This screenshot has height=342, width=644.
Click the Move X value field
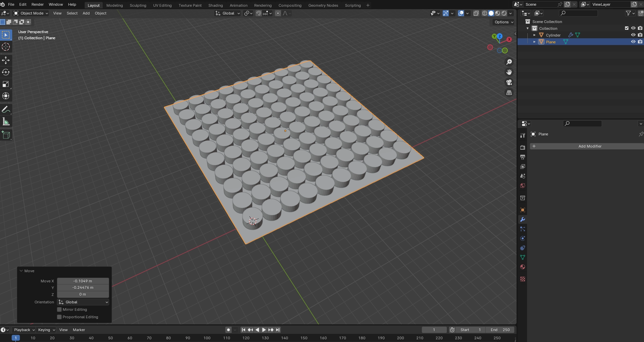83,281
